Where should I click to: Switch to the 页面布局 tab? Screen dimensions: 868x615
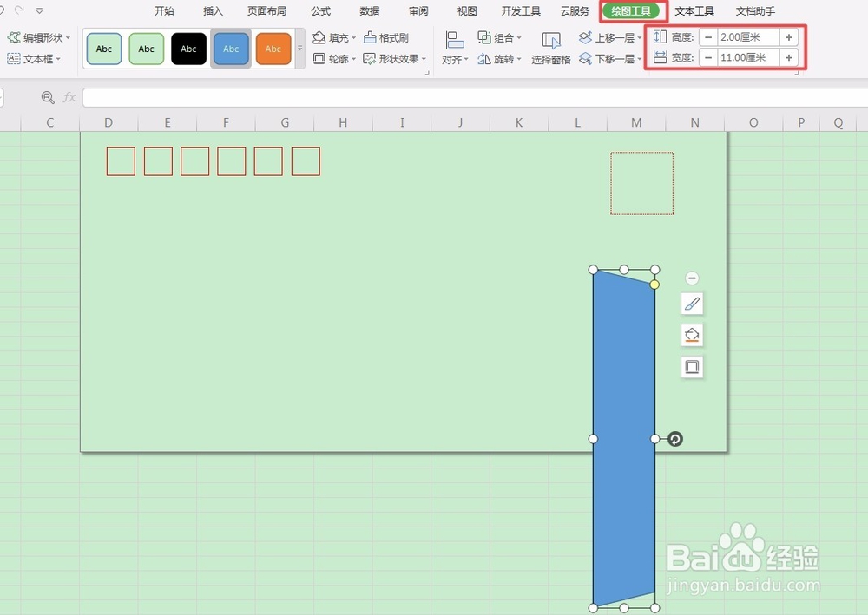266,11
